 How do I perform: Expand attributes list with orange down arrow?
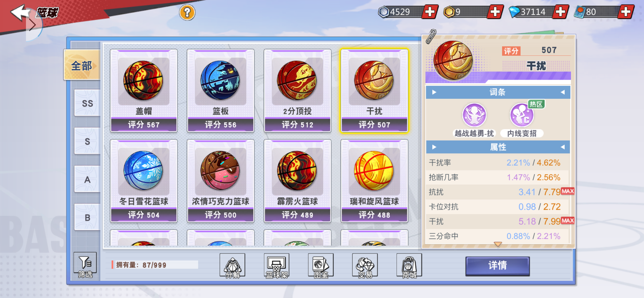click(x=498, y=244)
